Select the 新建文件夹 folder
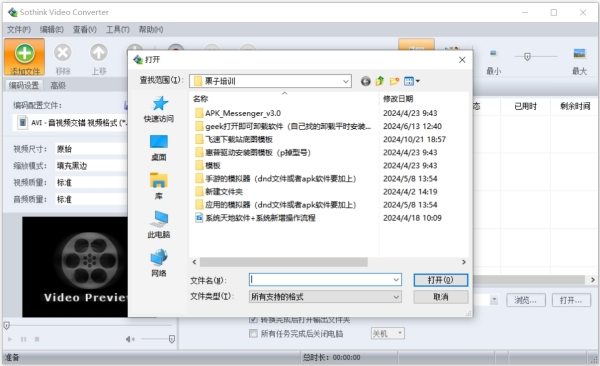The height and width of the screenshot is (366, 600). click(x=219, y=191)
